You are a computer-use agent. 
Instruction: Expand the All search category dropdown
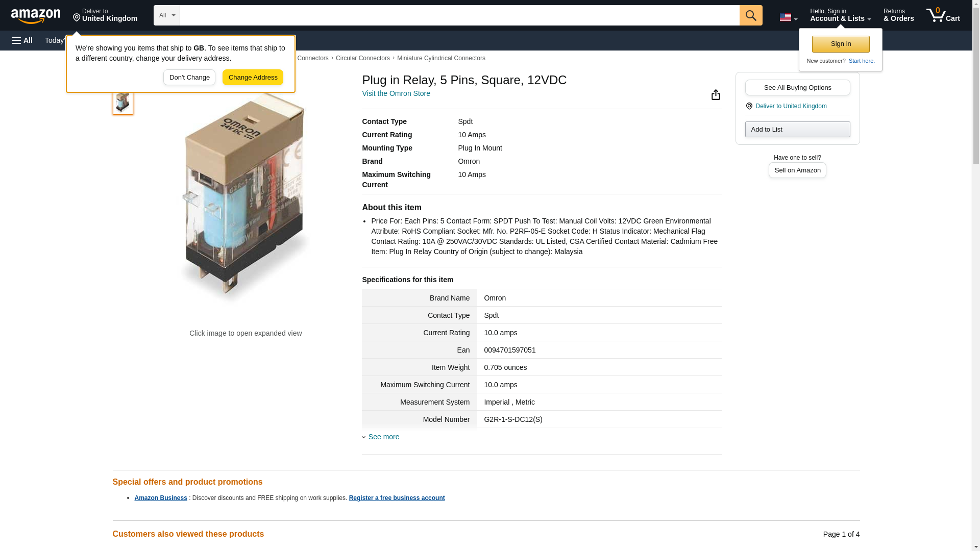166,15
